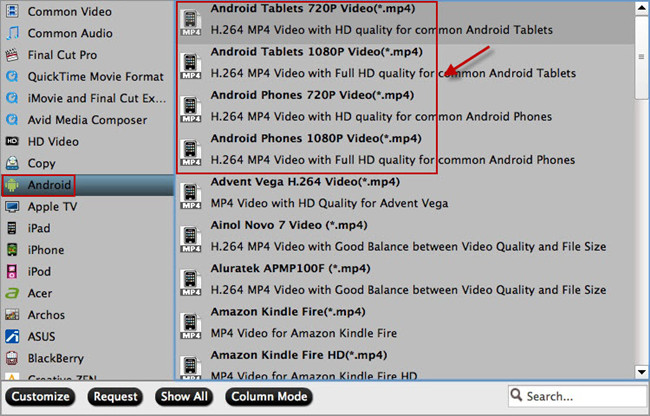This screenshot has height=416, width=650.
Task: Click the iPad device icon
Action: click(x=12, y=228)
